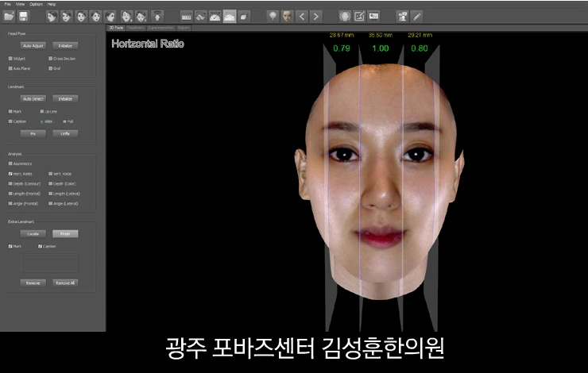This screenshot has width=588, height=373.
Task: Click the landmark pin icon in toolbar
Action: pos(273,17)
